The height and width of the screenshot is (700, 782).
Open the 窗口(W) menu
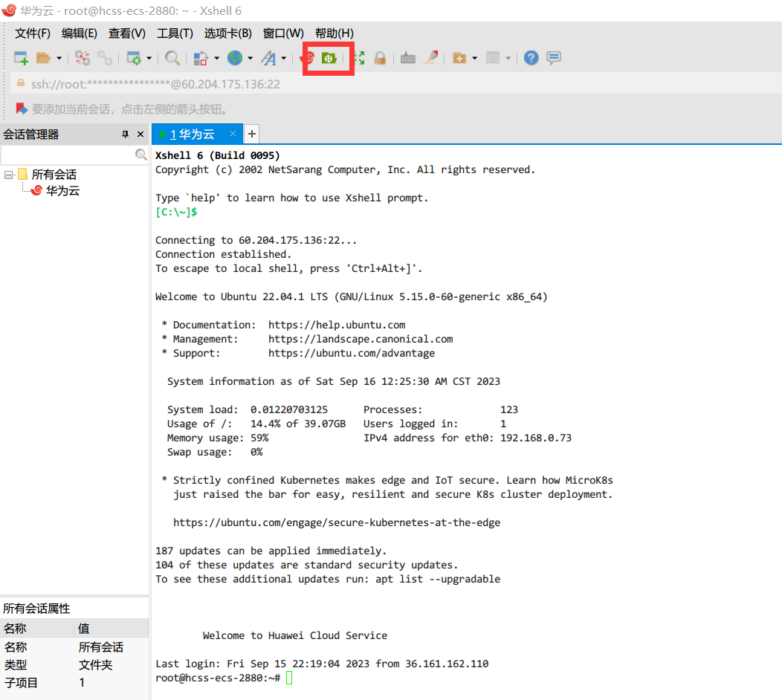coord(283,33)
